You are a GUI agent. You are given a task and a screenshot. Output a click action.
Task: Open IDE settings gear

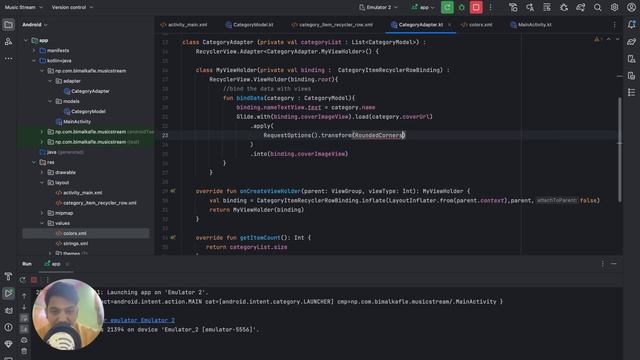click(x=614, y=7)
